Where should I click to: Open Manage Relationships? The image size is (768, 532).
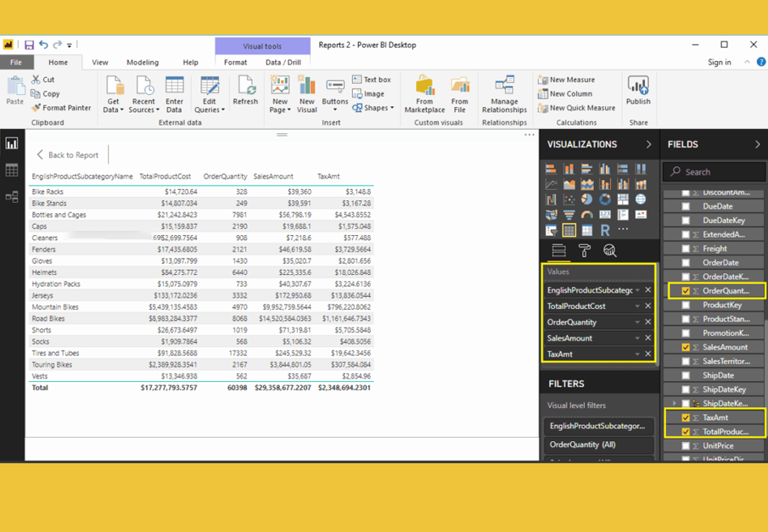coord(503,93)
